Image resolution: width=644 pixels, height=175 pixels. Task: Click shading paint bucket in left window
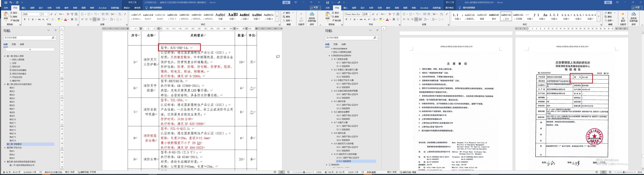coord(111,19)
